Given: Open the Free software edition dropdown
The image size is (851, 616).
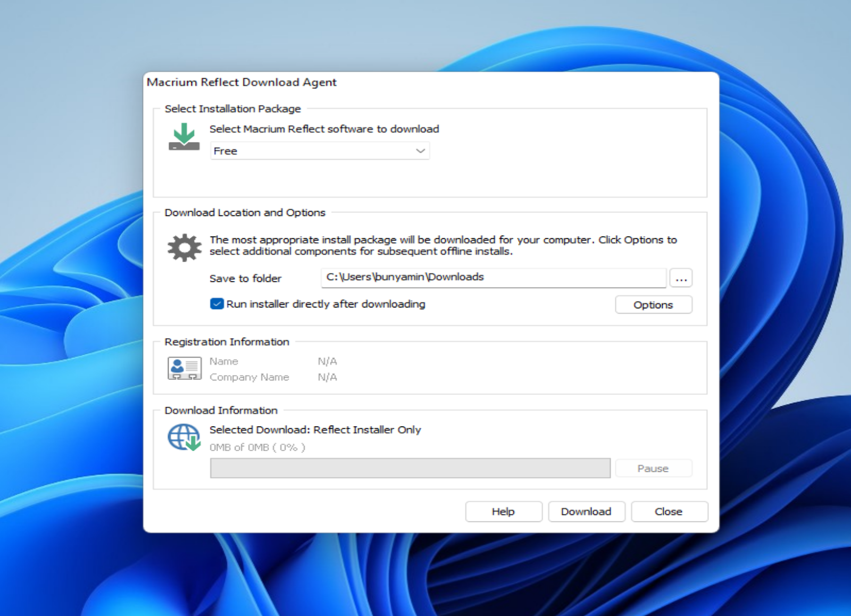Looking at the screenshot, I should [320, 151].
